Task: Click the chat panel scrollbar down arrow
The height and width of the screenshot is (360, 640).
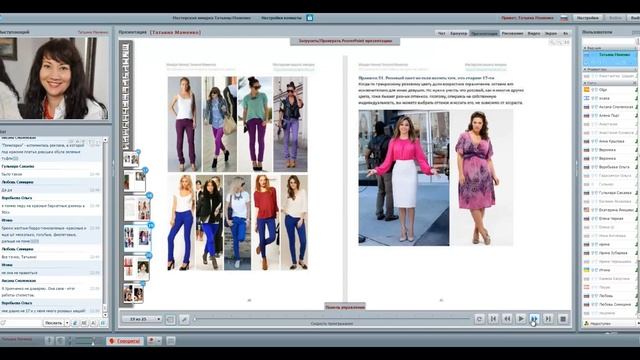Action: (105, 315)
